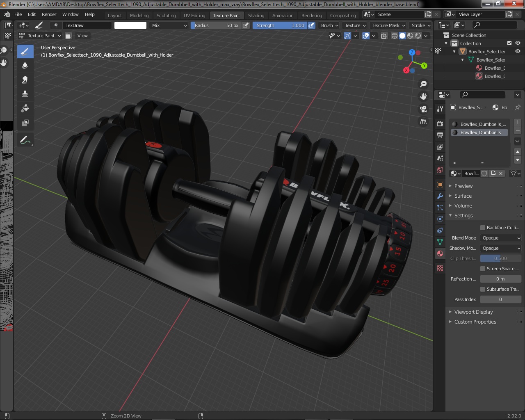The width and height of the screenshot is (525, 420).
Task: Open the Texture Mask popover
Action: tap(388, 25)
